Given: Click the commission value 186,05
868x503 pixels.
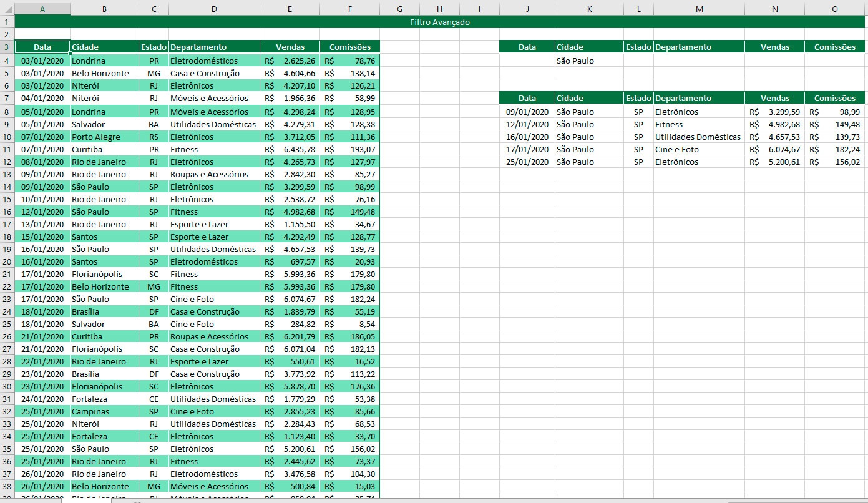Looking at the screenshot, I should coord(349,336).
